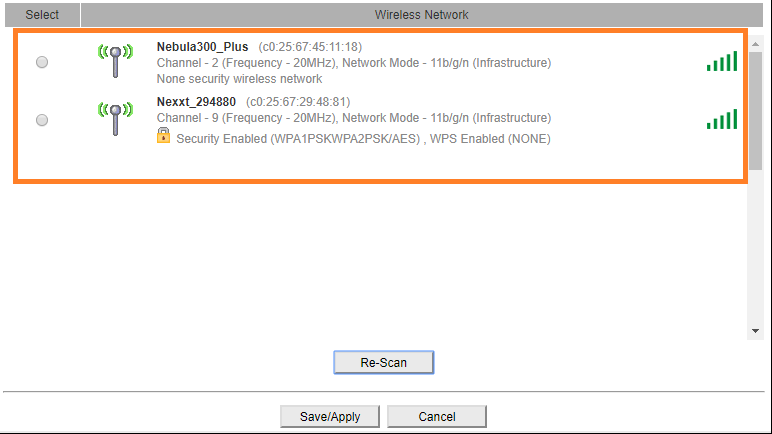The height and width of the screenshot is (434, 772).
Task: Click the Nebula300_Plus network name
Action: [202, 47]
